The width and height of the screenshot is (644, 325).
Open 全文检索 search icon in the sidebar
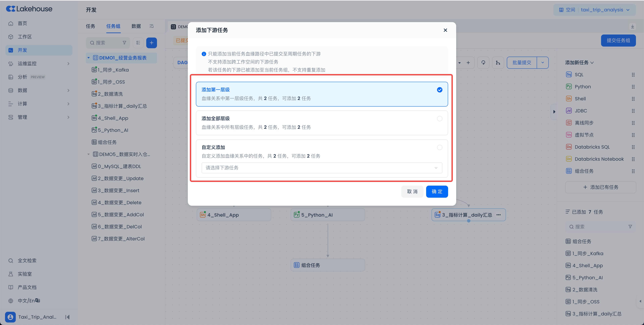click(11, 261)
